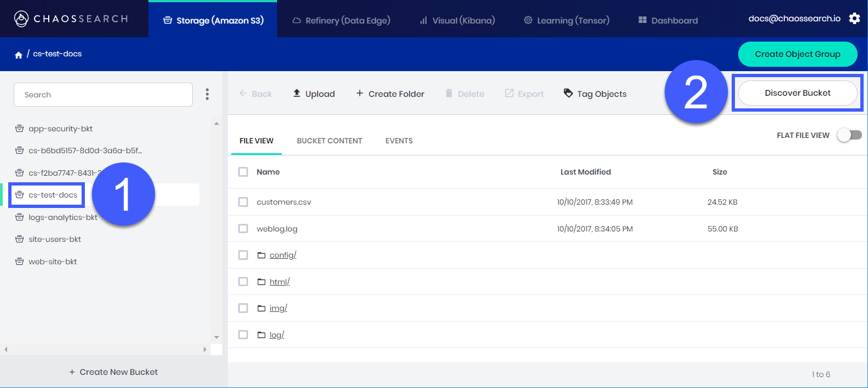
Task: Click the bucket icon beside site-users-bkt
Action: point(19,239)
